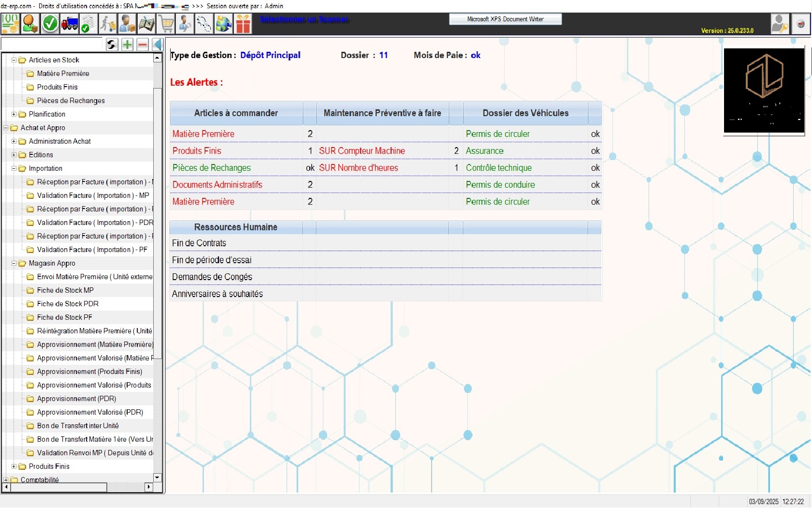Viewport: 812px width, 508px height.
Task: Click the Microsoft XPS Document Writer button
Action: 505,19
